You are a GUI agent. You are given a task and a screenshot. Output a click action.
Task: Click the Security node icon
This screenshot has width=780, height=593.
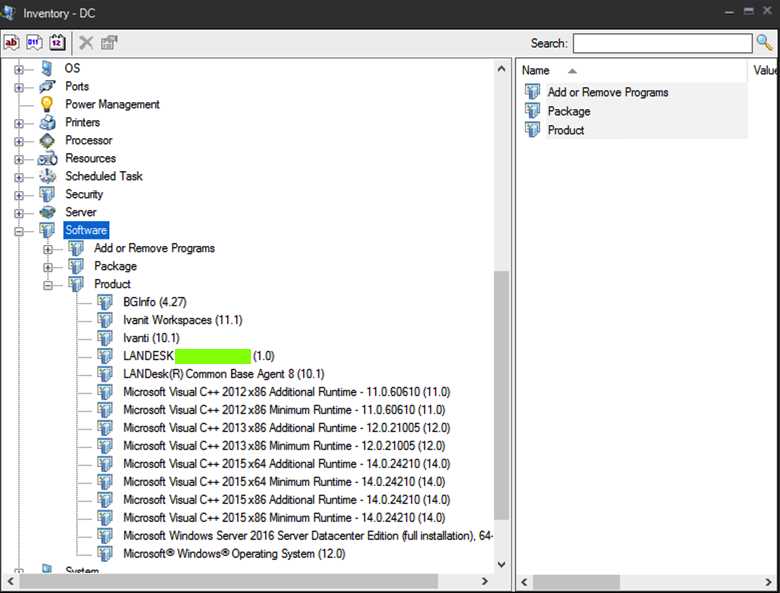click(47, 195)
